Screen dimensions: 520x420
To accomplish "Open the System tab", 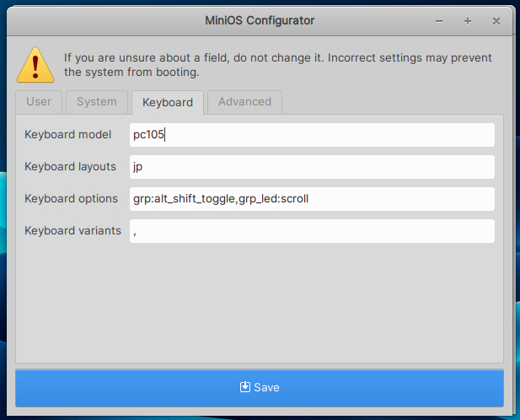I will tap(97, 102).
